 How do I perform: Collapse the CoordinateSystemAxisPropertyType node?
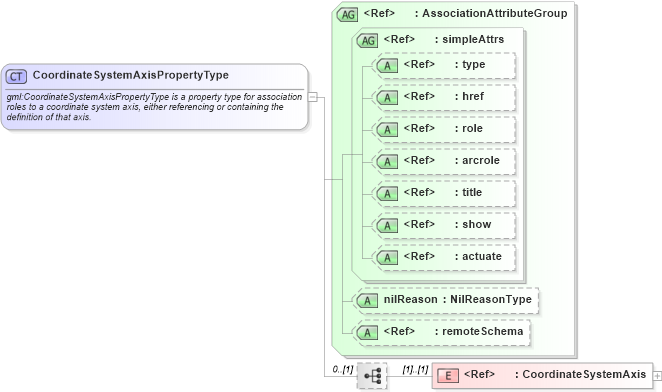point(312,97)
